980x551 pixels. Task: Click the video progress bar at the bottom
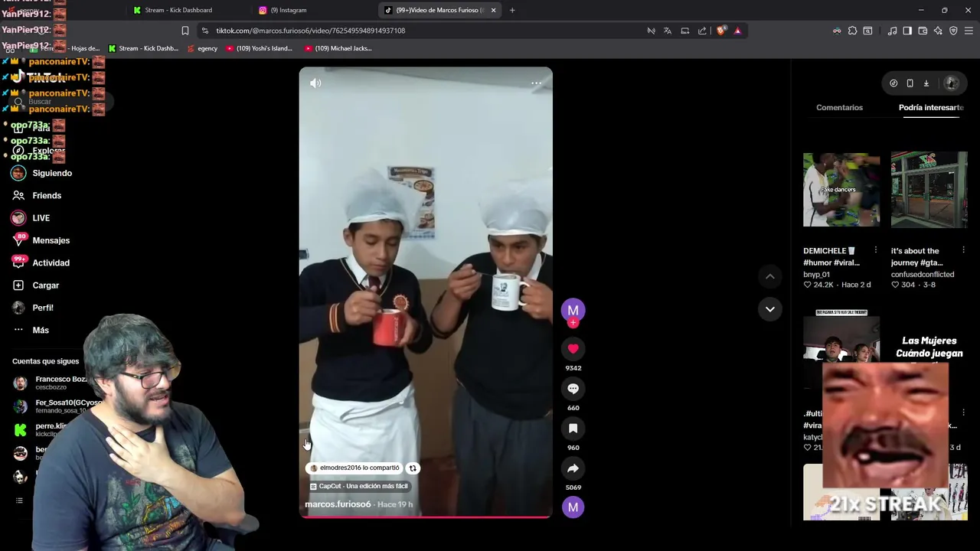click(x=426, y=518)
